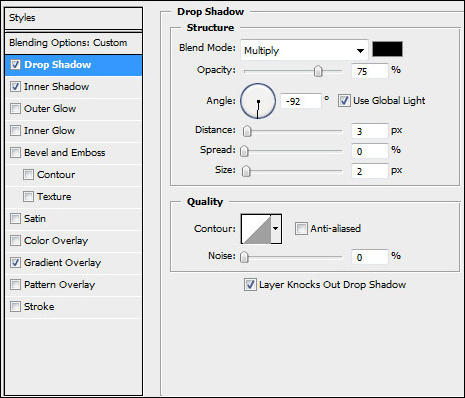Enable the Stroke checkbox

pos(15,307)
